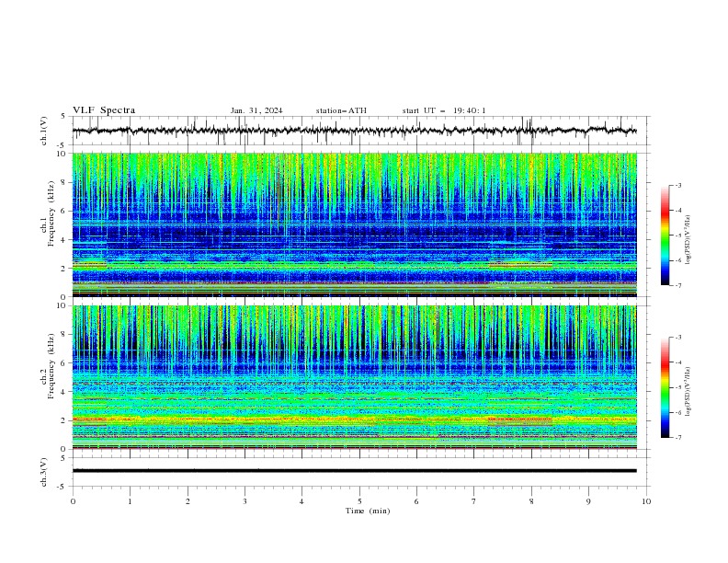Click tick "3" on the Time axis

245,501
